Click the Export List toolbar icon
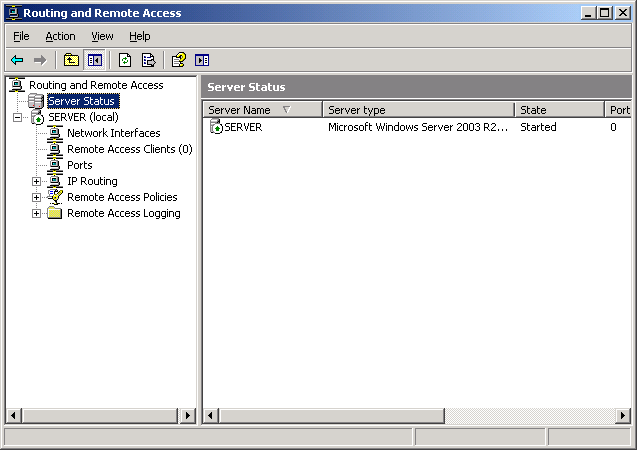 coord(148,61)
